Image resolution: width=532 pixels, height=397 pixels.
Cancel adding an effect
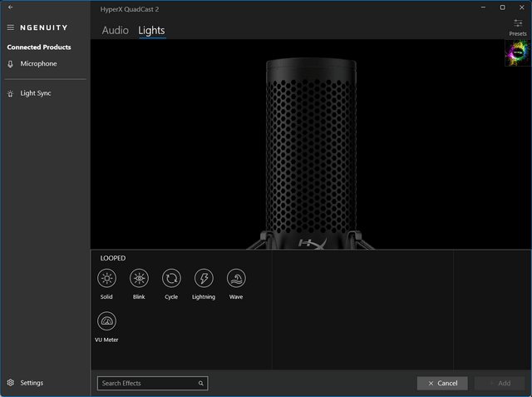click(x=442, y=383)
